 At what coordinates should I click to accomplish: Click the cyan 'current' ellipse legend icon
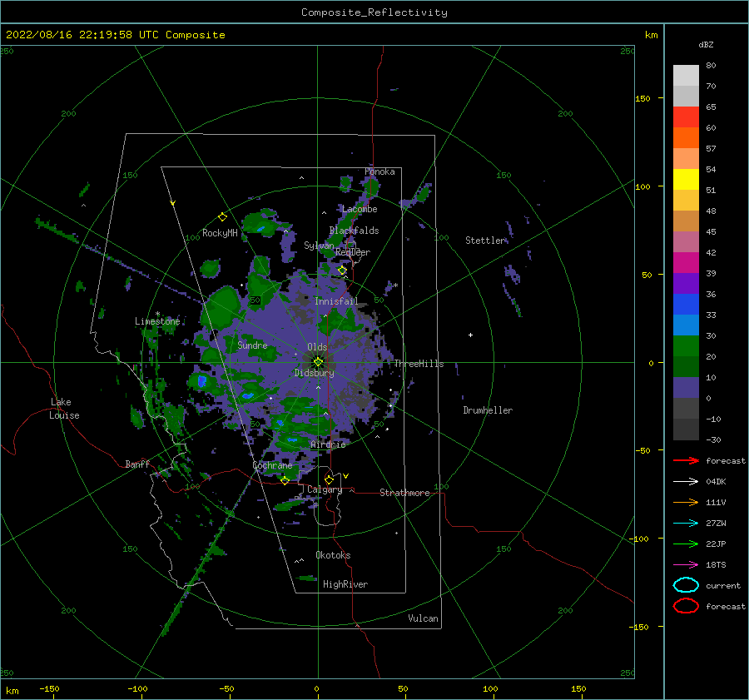[686, 585]
